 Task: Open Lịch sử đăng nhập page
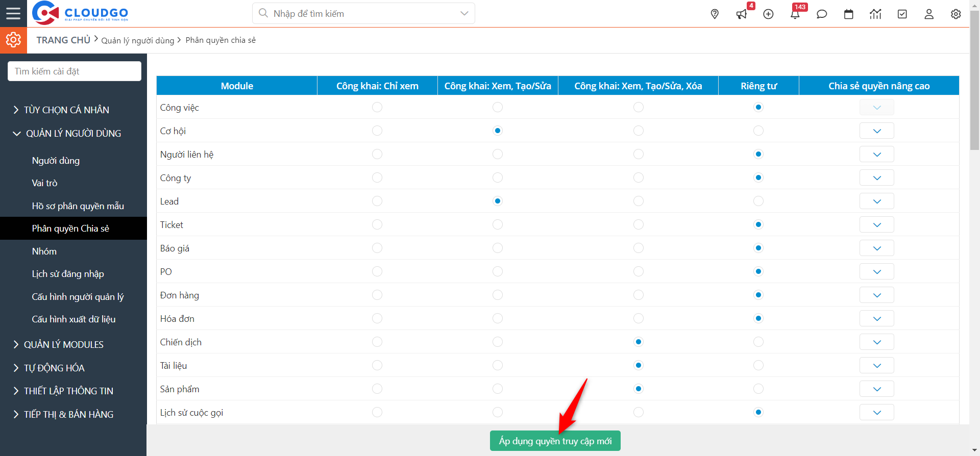click(x=68, y=274)
